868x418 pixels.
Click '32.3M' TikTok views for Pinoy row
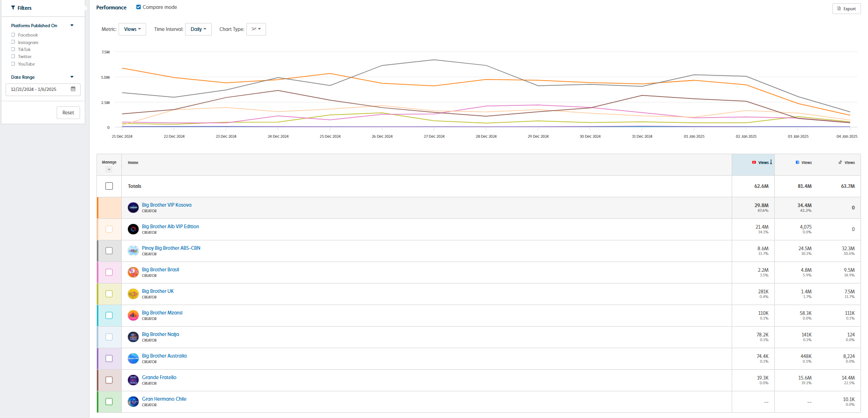coord(848,248)
